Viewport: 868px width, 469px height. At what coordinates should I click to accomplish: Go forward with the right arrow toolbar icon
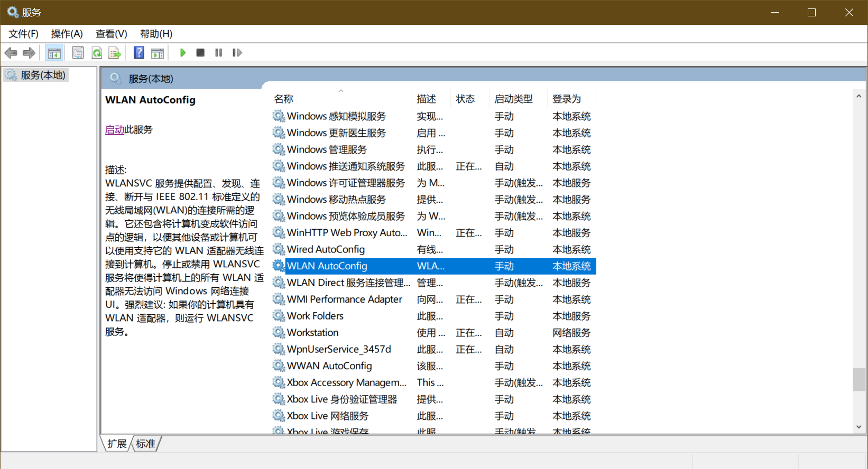pyautogui.click(x=29, y=53)
